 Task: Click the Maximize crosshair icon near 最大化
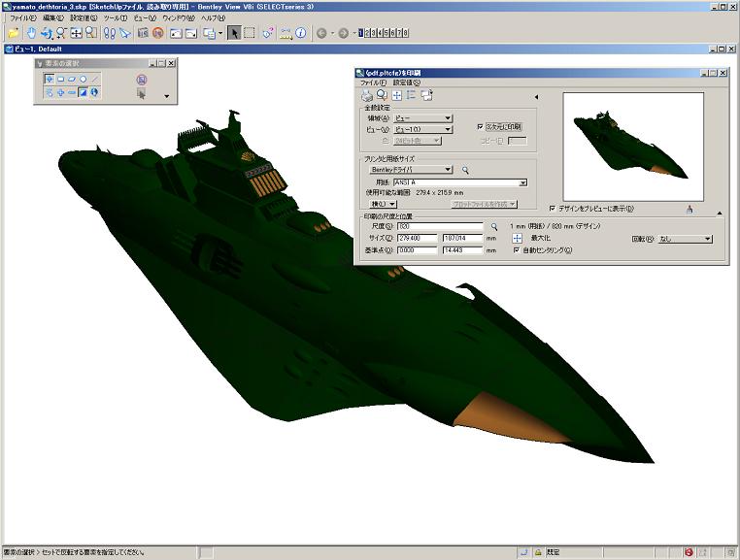[518, 238]
